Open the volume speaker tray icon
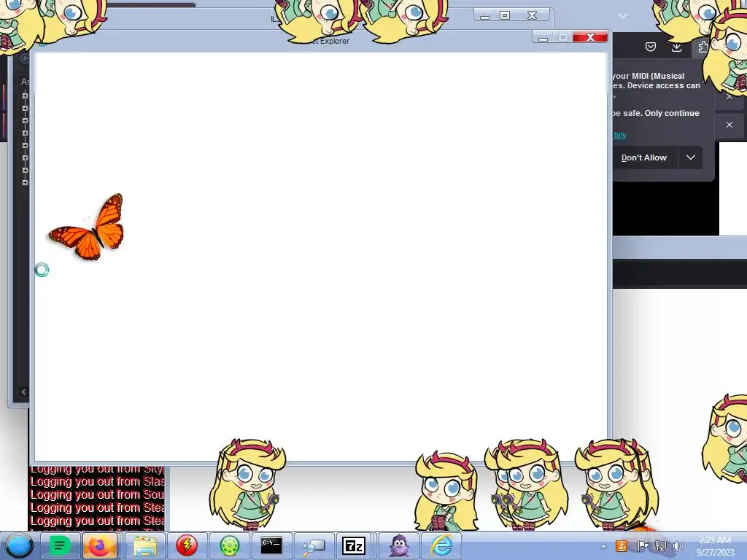The image size is (747, 560). coord(678,545)
